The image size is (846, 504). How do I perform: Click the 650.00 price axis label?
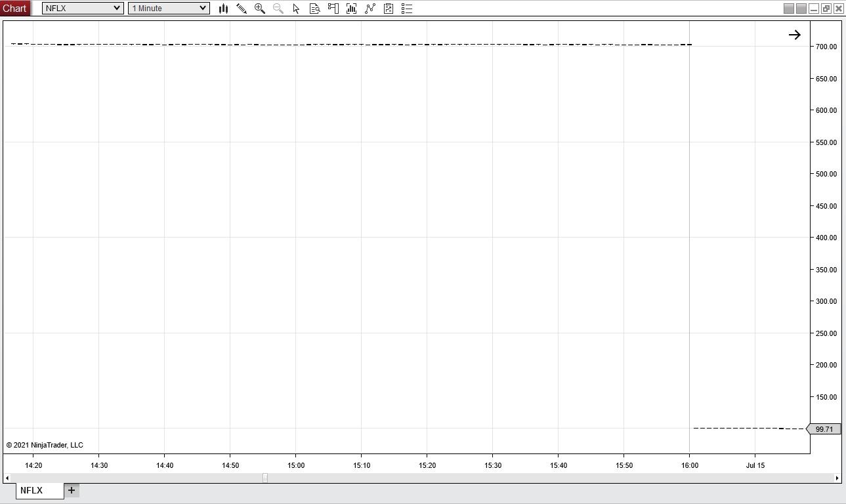pyautogui.click(x=826, y=79)
